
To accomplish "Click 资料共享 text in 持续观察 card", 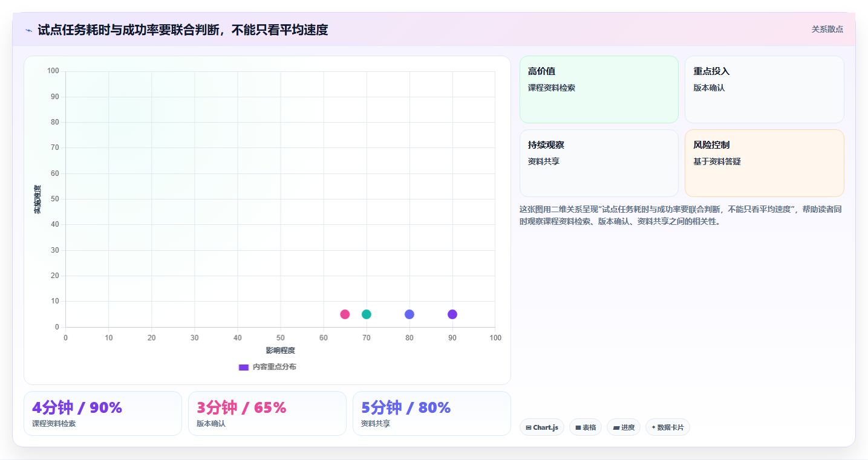I will [x=544, y=161].
